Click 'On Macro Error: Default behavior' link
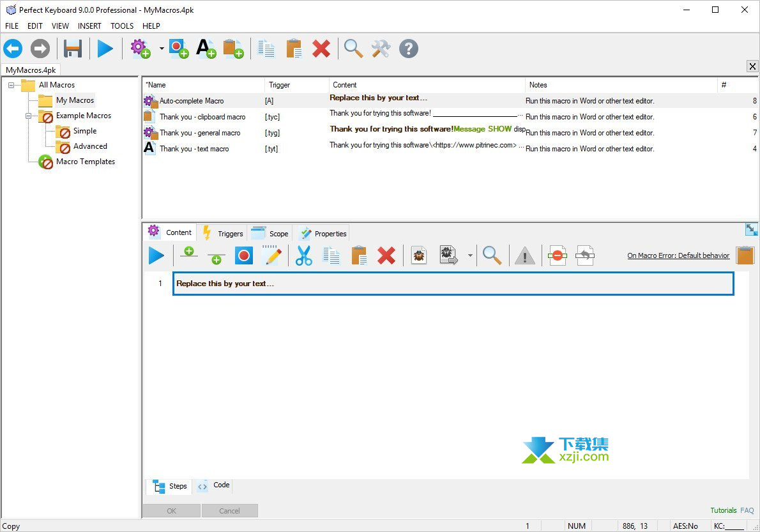 pyautogui.click(x=678, y=255)
